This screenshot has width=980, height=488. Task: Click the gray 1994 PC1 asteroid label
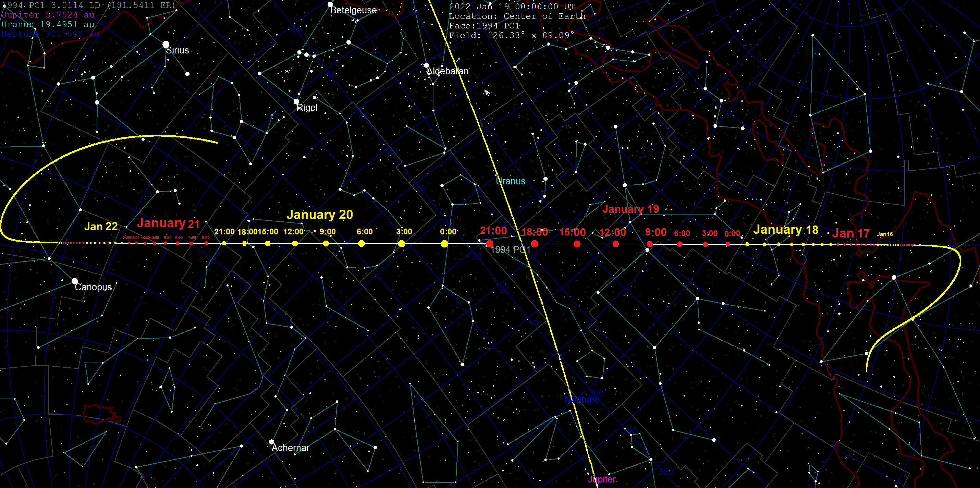(x=510, y=250)
